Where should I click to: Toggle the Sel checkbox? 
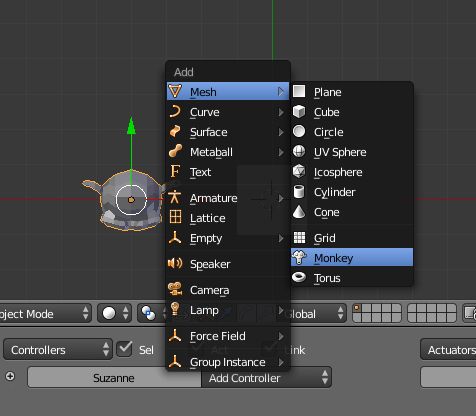pos(124,349)
